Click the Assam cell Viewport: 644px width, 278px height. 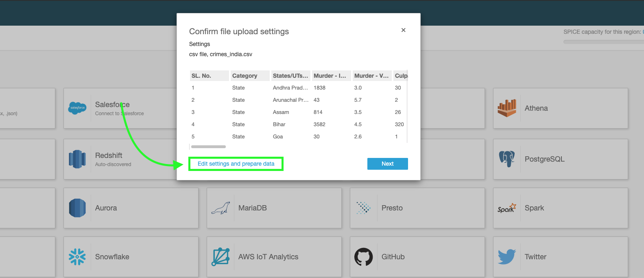(281, 112)
